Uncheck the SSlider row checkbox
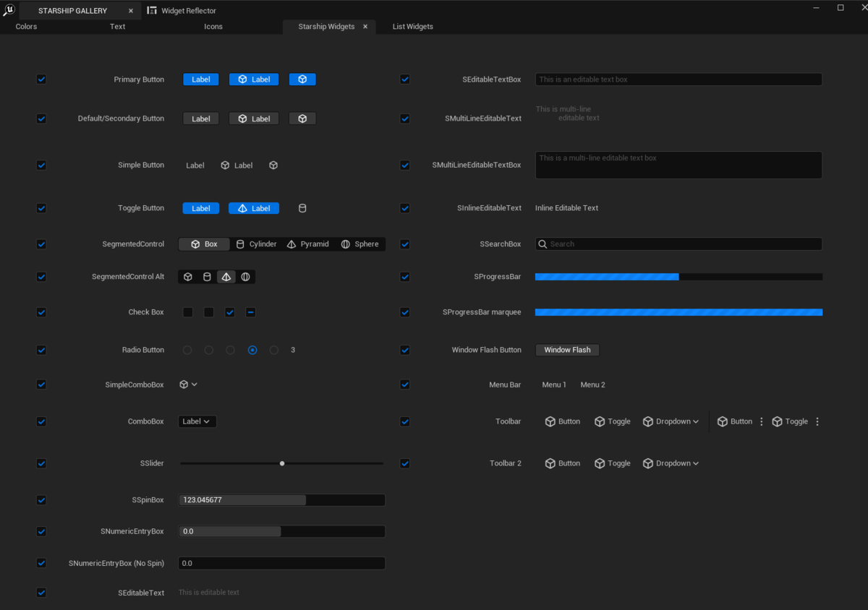Screen dimensions: 868x610 [41, 463]
